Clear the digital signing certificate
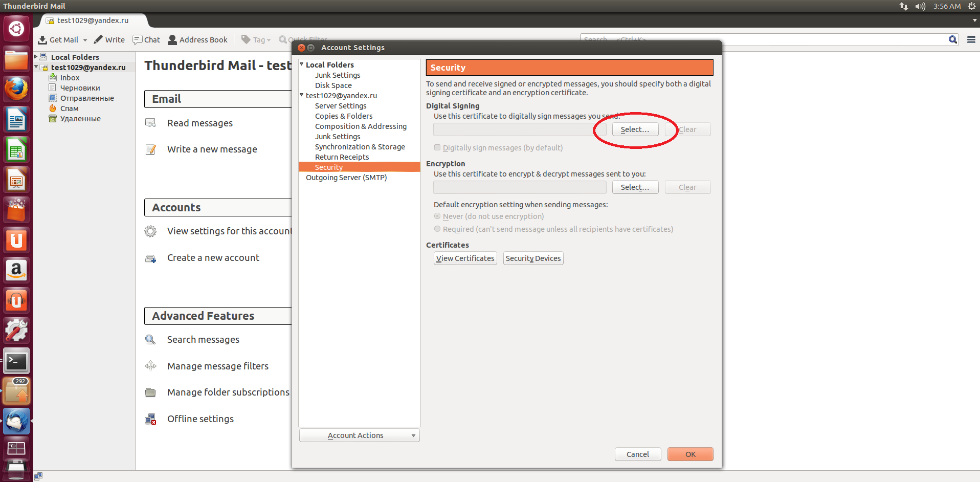The height and width of the screenshot is (482, 980). (688, 129)
